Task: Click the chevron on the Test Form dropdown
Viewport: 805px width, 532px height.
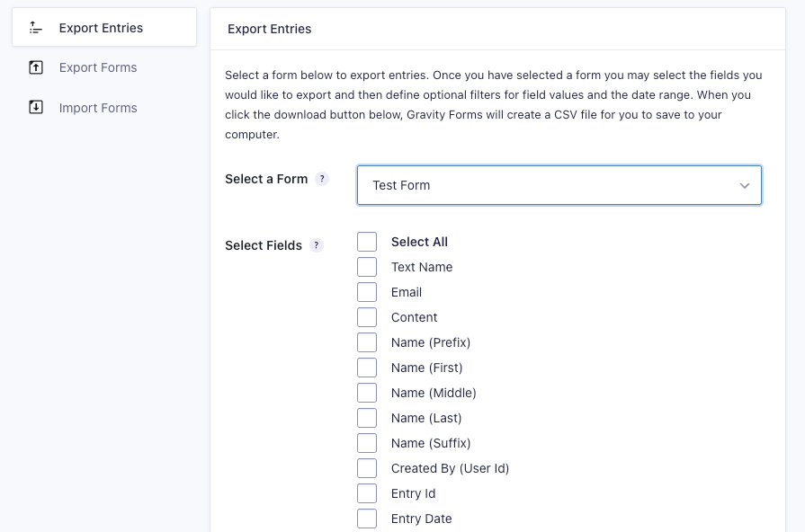Action: [745, 185]
